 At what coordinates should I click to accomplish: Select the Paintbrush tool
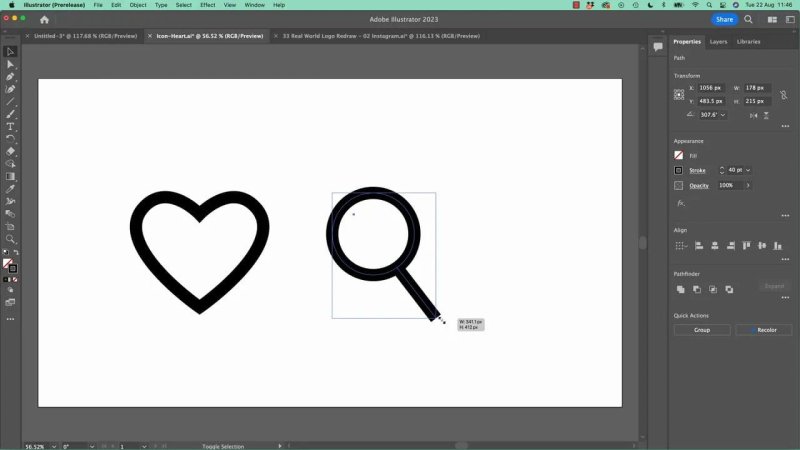tap(10, 114)
